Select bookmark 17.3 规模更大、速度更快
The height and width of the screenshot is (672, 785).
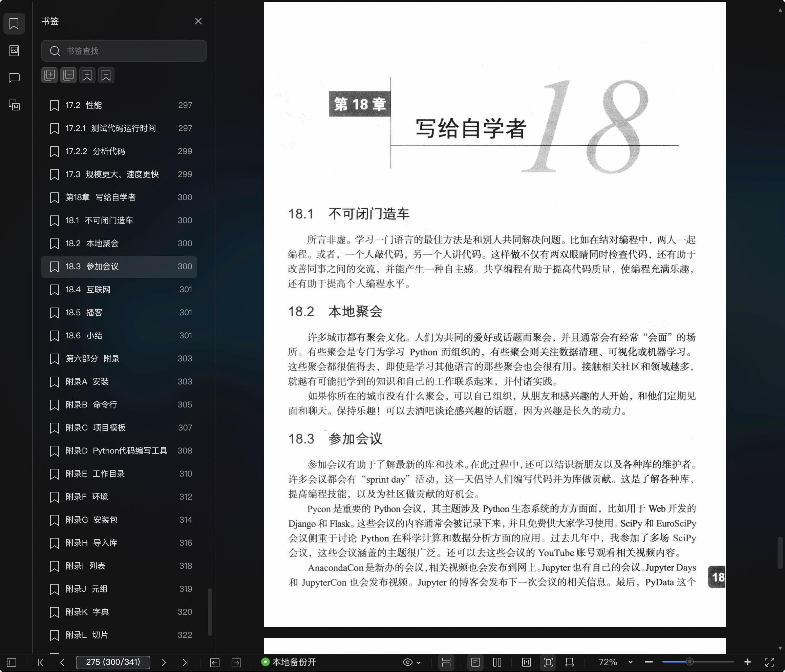119,174
